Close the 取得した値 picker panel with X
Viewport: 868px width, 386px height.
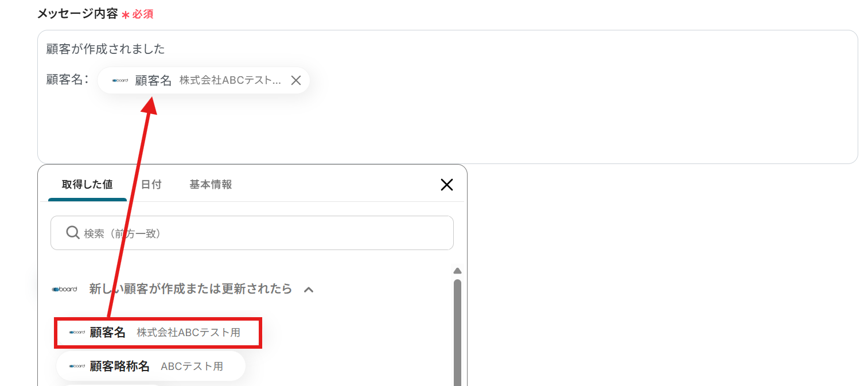click(446, 184)
